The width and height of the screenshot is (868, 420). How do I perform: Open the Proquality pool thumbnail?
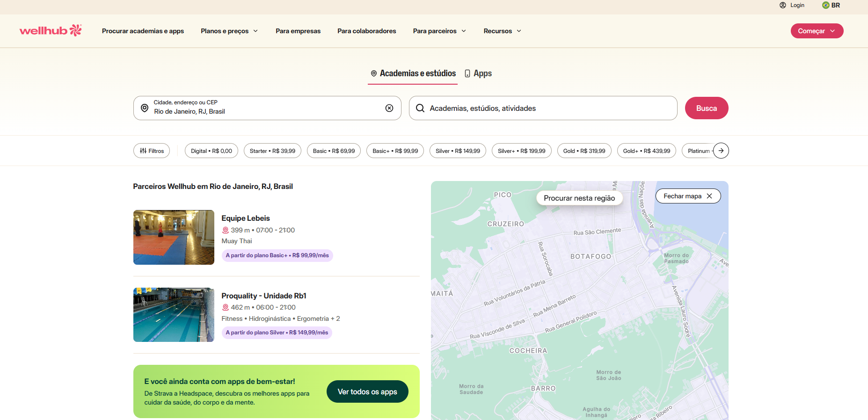(x=174, y=315)
